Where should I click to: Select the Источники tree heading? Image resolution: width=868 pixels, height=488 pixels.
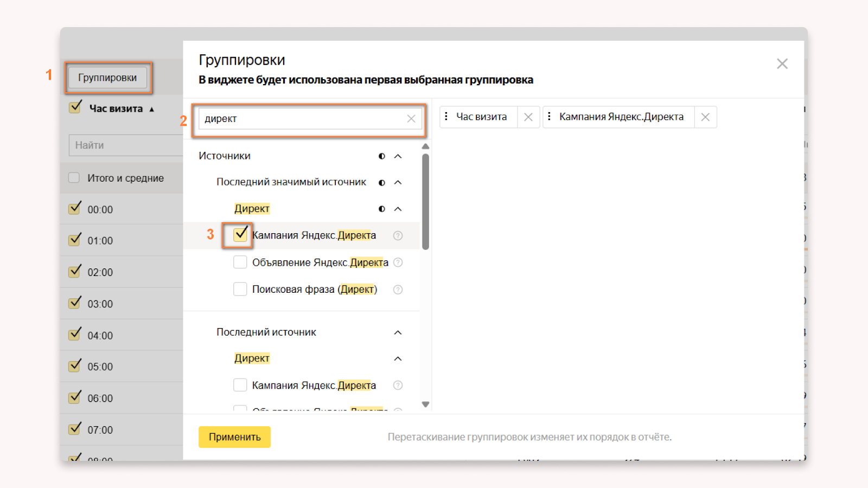(x=225, y=156)
